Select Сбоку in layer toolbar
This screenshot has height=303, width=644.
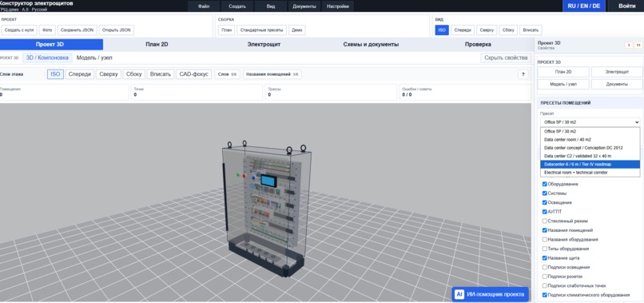[134, 74]
